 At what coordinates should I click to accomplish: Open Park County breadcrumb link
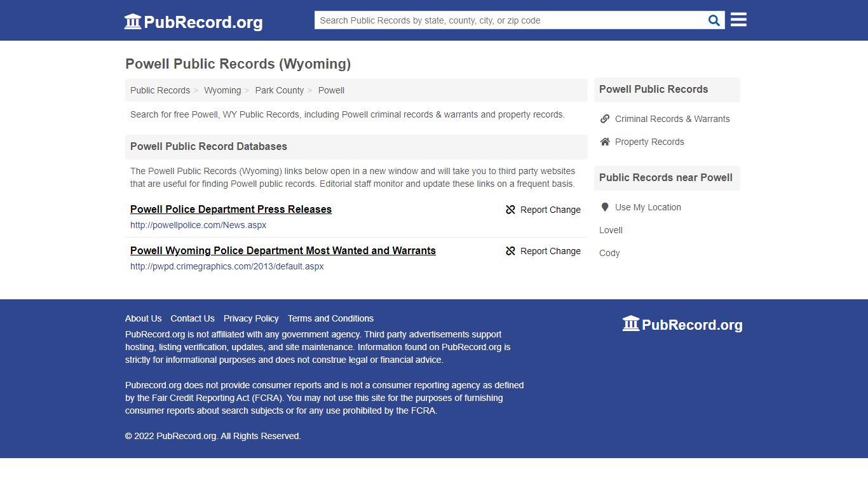tap(280, 90)
